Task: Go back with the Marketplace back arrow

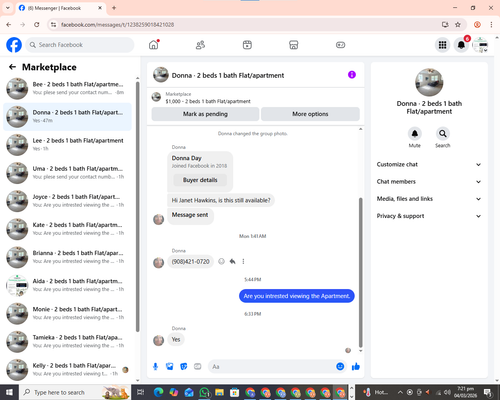Action: click(12, 67)
